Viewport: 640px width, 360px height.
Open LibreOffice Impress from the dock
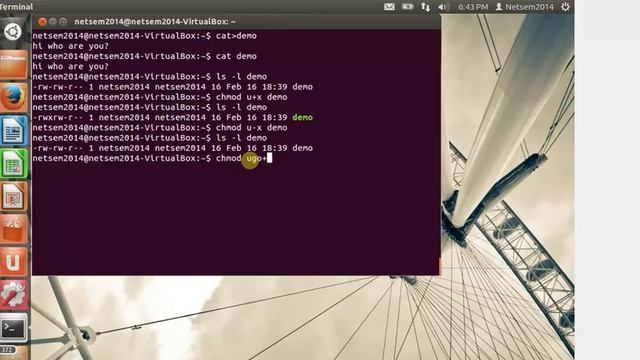13,197
